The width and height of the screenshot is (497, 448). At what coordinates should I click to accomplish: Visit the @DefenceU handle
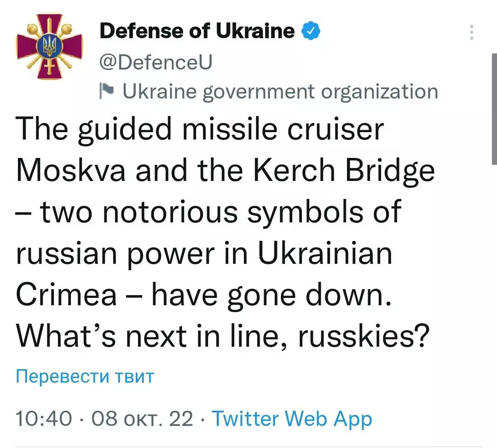(x=156, y=62)
